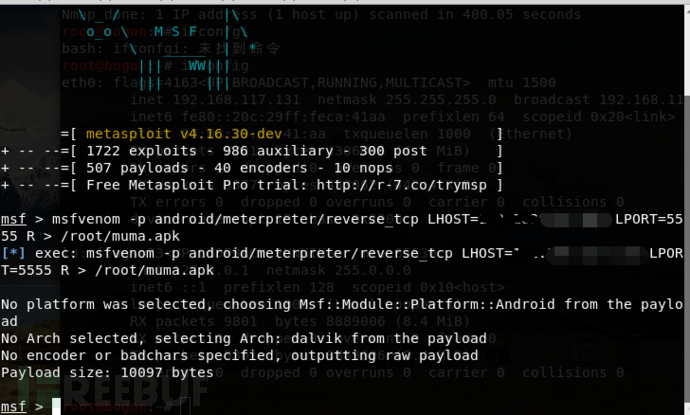Image resolution: width=690 pixels, height=415 pixels.
Task: Click the 'Free Metasploit Pro trial' text
Action: (x=197, y=185)
